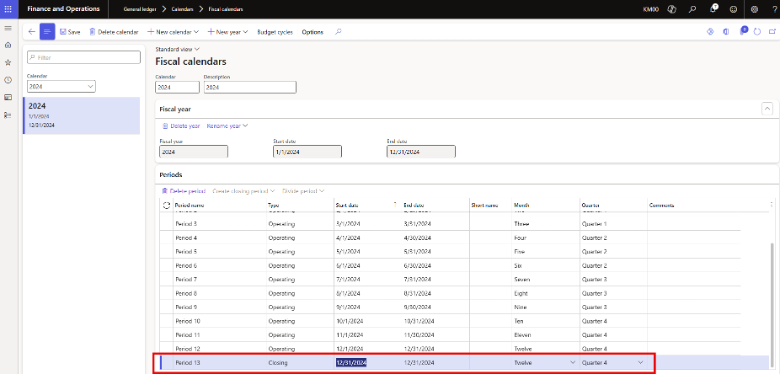Viewport: 780px width, 375px height.
Task: Click the action pane search magnifier
Action: pyautogui.click(x=338, y=32)
